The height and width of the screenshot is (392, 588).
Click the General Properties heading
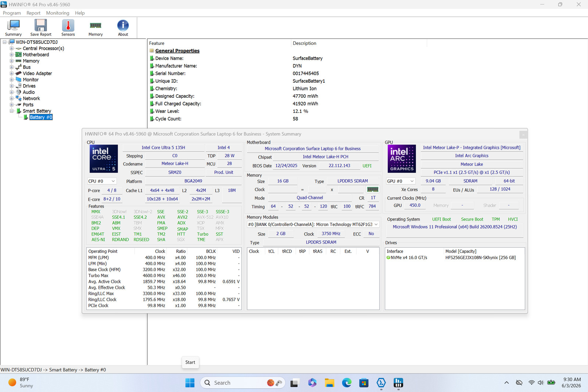(177, 51)
